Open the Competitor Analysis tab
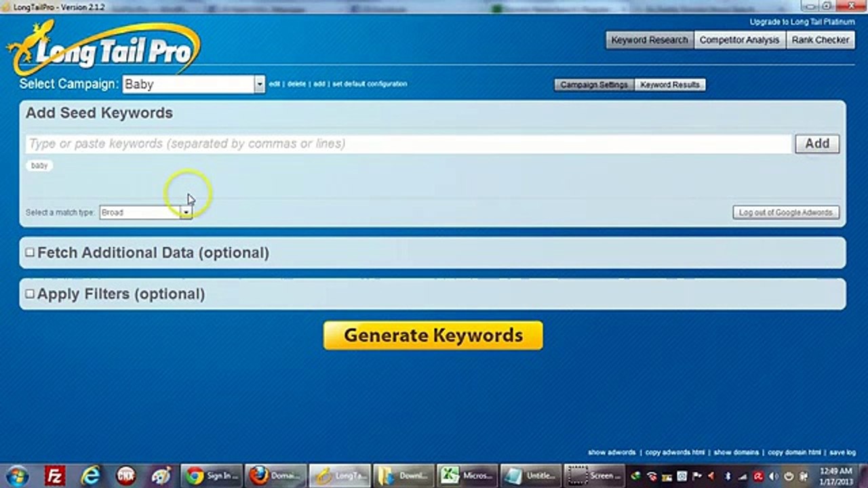 [x=739, y=40]
